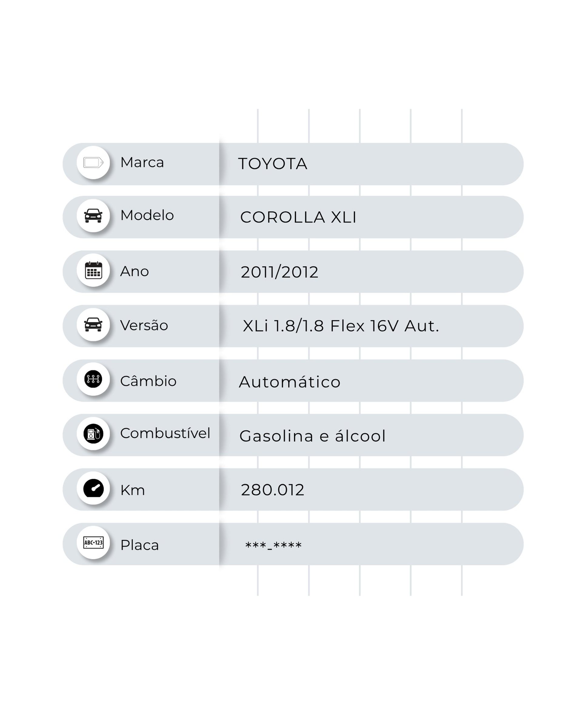Viewport: 582px width, 728px height.
Task: Select the masked plate value with asterisks
Action: [x=273, y=545]
